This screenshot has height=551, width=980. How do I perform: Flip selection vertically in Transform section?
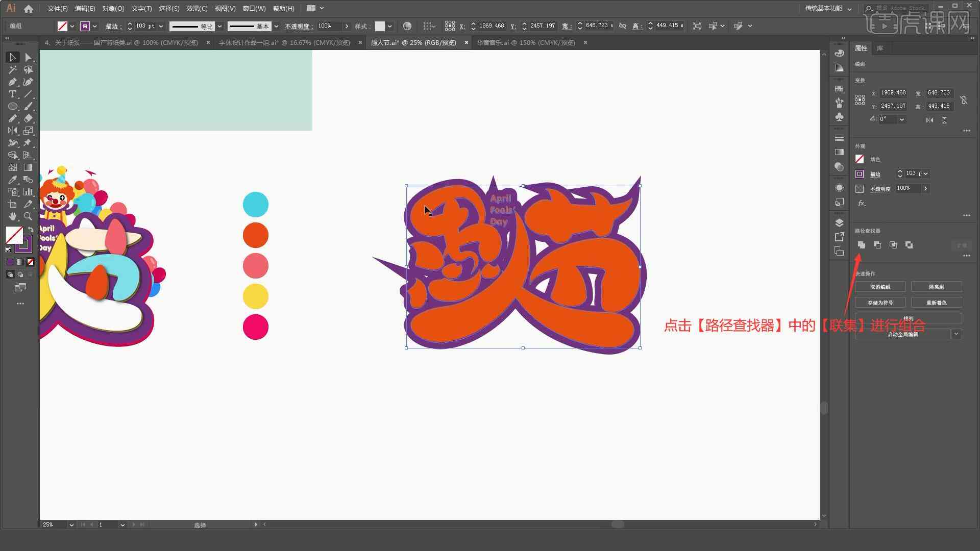pos(944,120)
